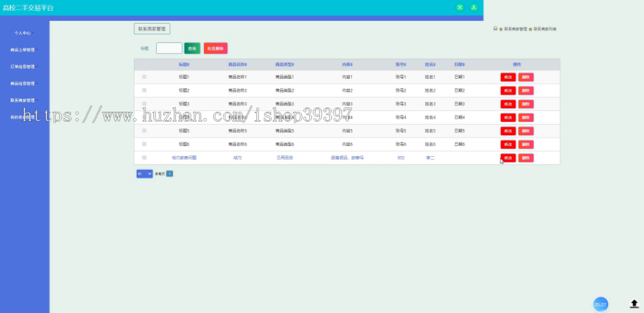Open 联系商家列表 breadcrumb link
This screenshot has height=313, width=644.
click(545, 29)
